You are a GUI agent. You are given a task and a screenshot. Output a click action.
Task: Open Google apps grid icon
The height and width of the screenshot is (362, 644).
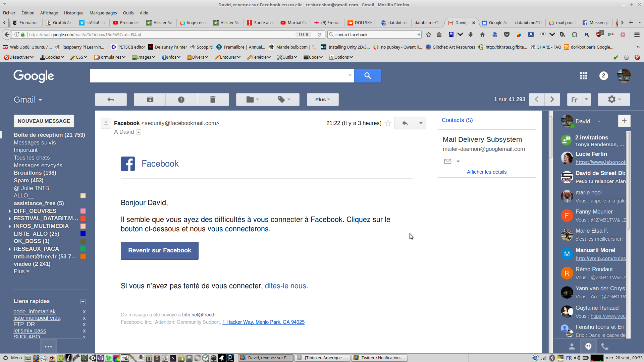coord(583,76)
